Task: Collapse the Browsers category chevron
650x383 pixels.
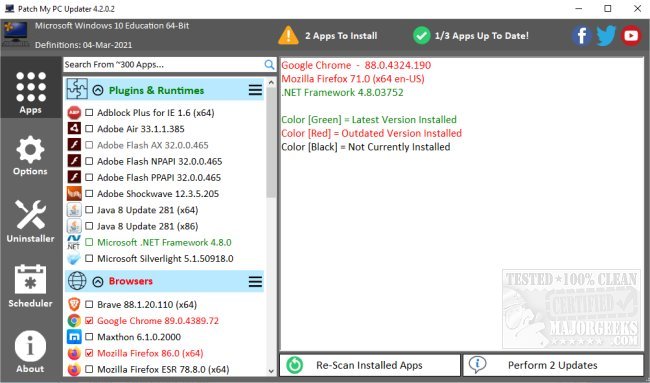Action: tap(98, 281)
